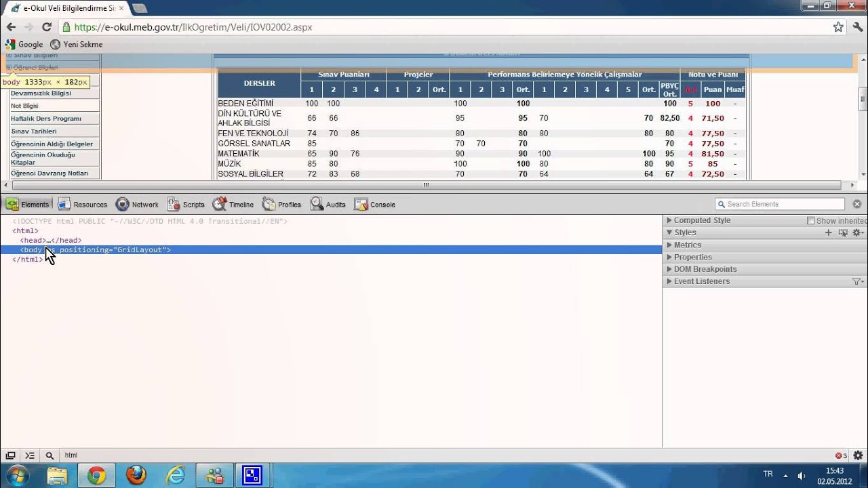
Task: Open the Console panel
Action: [374, 204]
